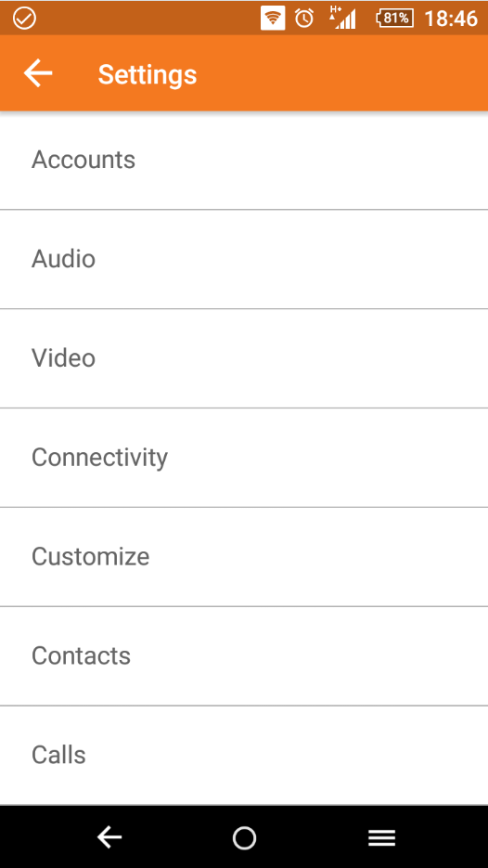Tap the alarm clock status icon

(x=303, y=19)
